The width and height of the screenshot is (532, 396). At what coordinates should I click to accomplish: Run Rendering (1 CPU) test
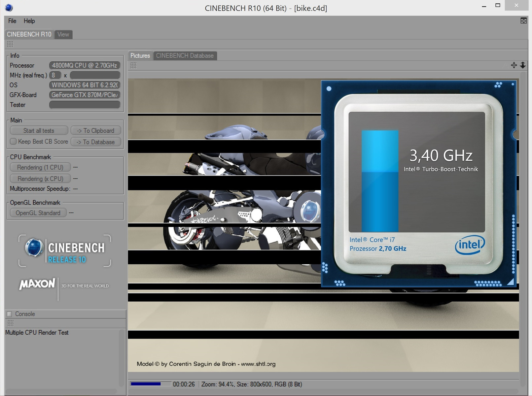pyautogui.click(x=40, y=167)
